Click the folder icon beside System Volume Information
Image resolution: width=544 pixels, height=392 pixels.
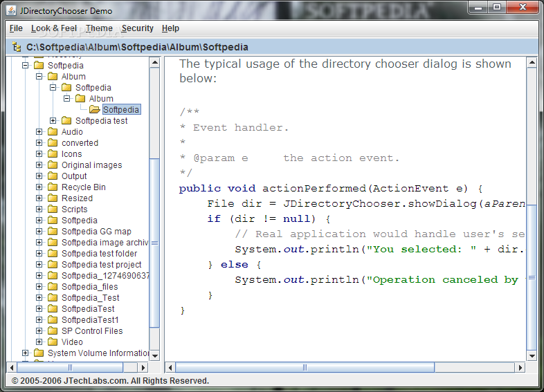pyautogui.click(x=39, y=353)
